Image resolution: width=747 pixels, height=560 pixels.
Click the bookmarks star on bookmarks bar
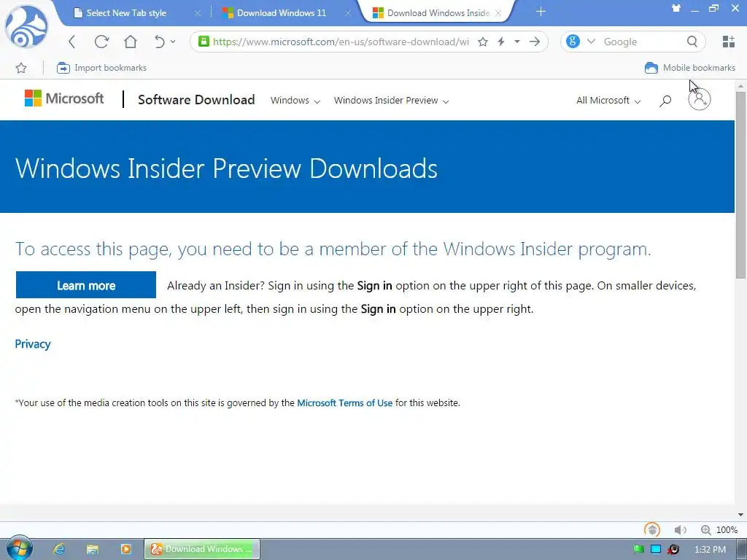pos(21,68)
